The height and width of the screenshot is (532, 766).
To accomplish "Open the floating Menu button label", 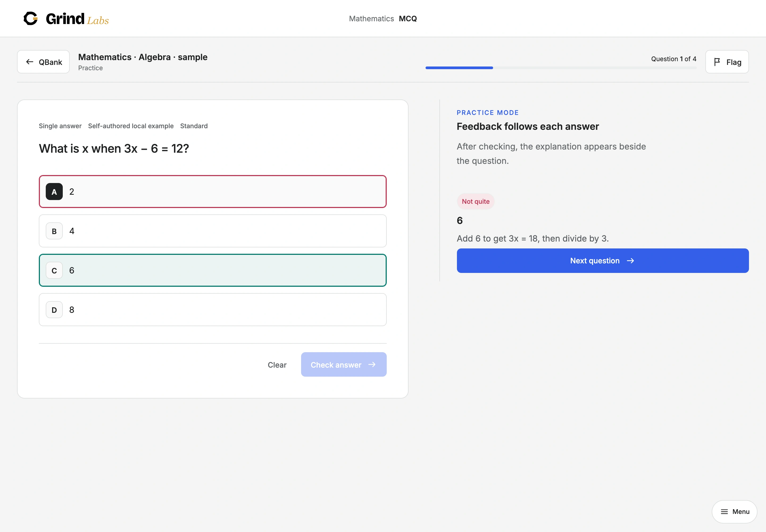I will tap(741, 512).
